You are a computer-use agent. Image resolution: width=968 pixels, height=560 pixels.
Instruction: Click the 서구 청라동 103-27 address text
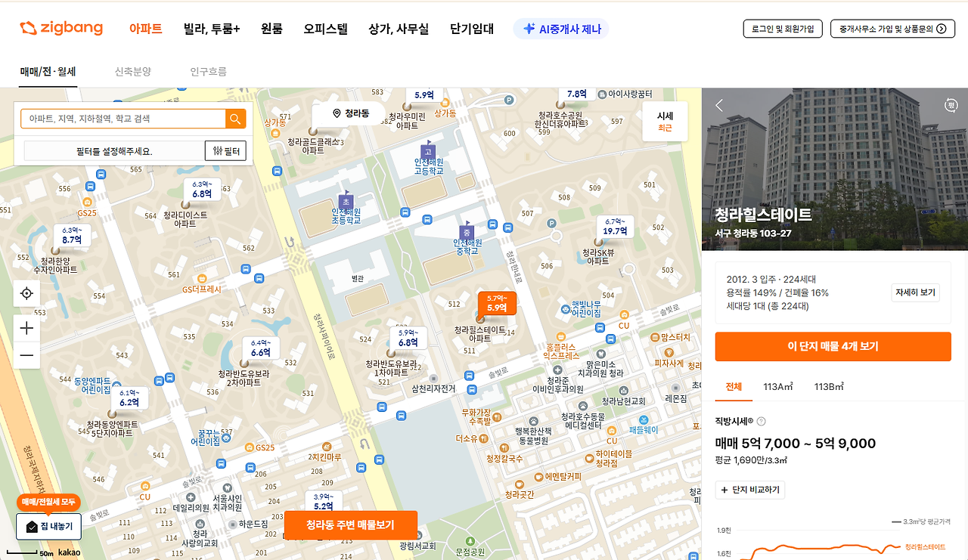click(753, 233)
